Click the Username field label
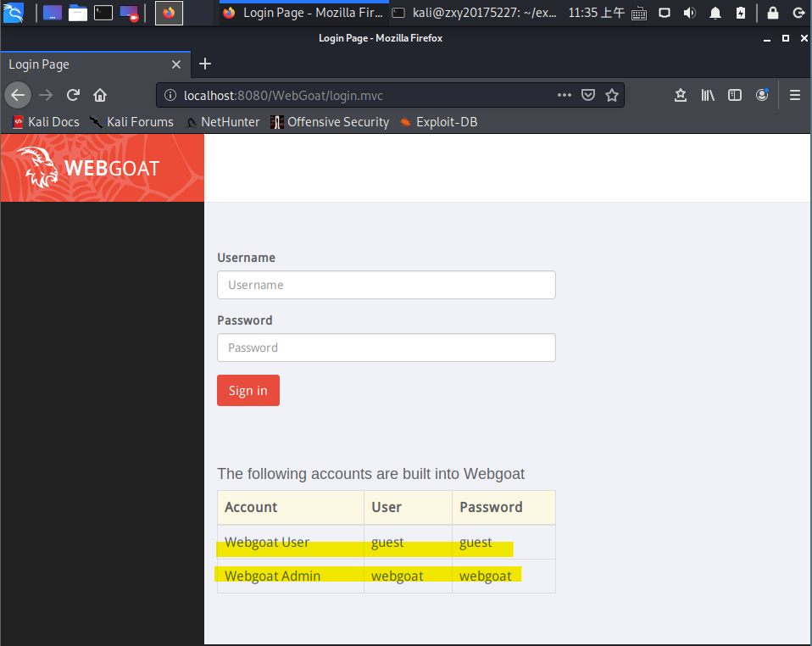Viewport: 812px width, 646px height. coord(246,258)
